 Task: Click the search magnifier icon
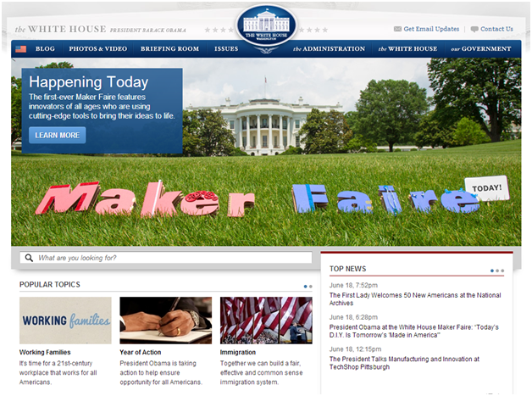click(29, 258)
